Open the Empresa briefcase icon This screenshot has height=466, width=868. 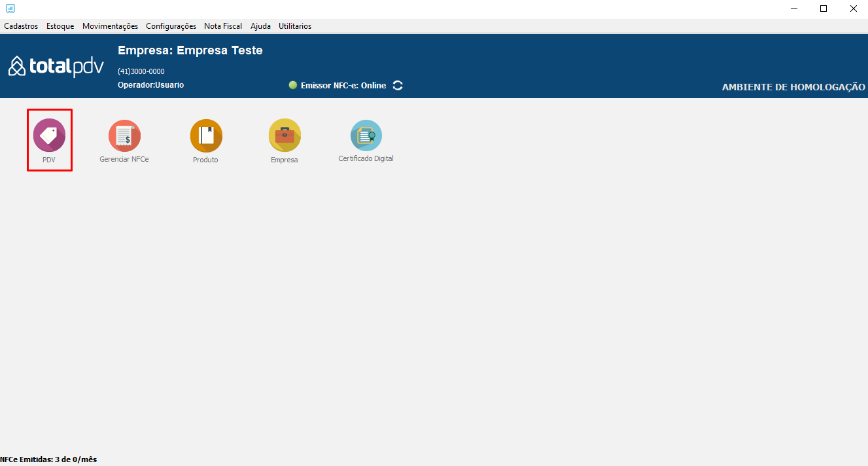[x=285, y=135]
